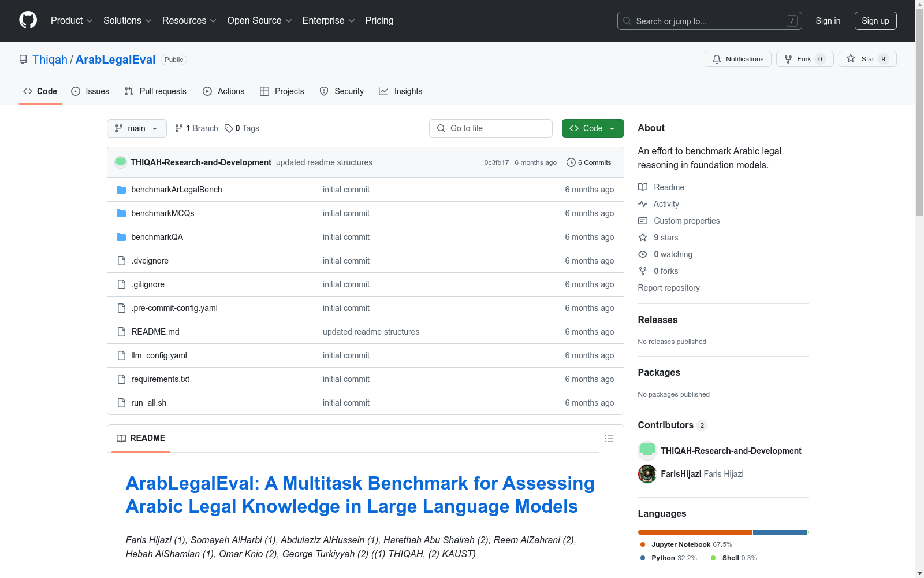Click the Jupyter Notebook orange language bar

pos(695,532)
